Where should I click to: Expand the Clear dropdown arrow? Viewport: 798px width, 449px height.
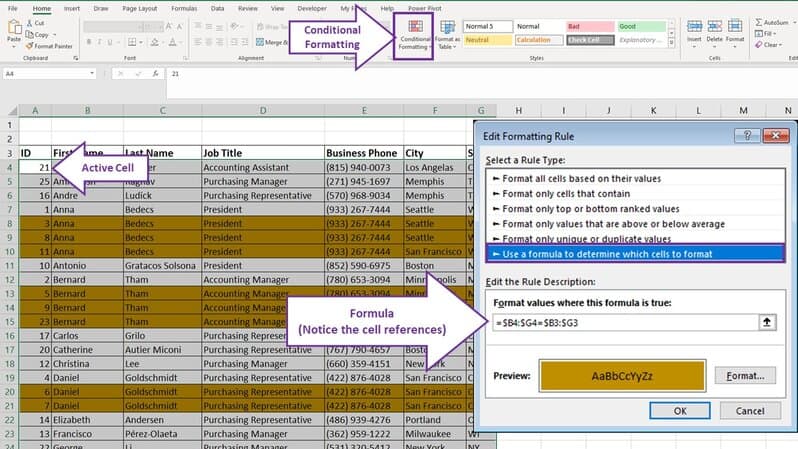pos(780,45)
